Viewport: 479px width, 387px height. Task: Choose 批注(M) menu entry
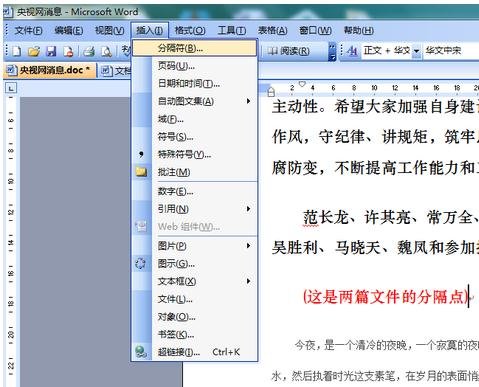click(x=195, y=172)
